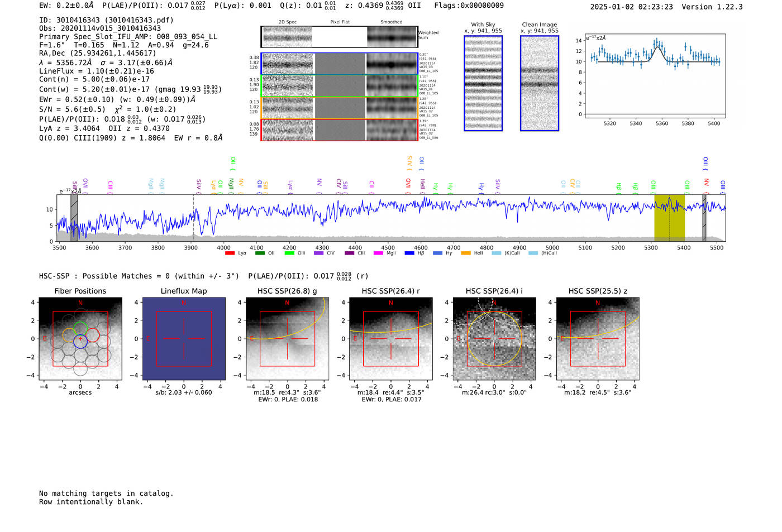
Task: Open the HSC SSP(26.4) i image
Action: [494, 339]
